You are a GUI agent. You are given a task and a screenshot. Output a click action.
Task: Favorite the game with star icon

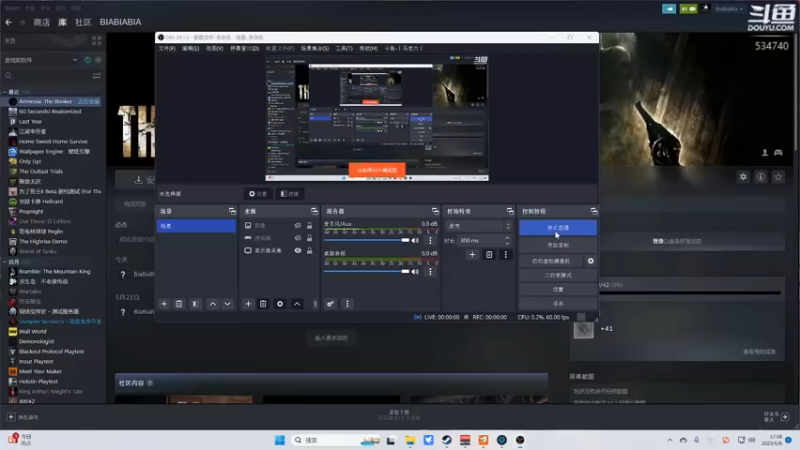tap(778, 177)
